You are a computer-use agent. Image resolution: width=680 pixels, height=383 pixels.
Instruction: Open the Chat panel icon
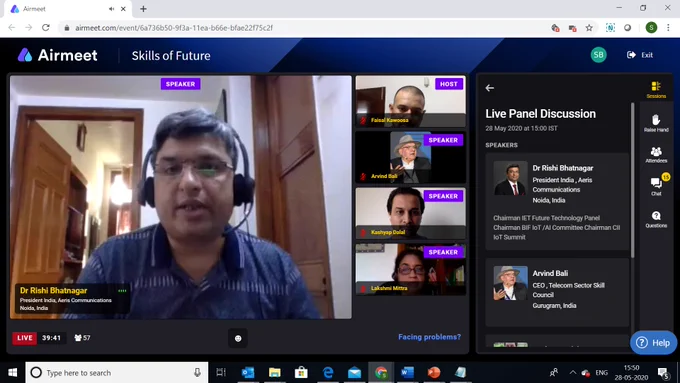pos(656,186)
